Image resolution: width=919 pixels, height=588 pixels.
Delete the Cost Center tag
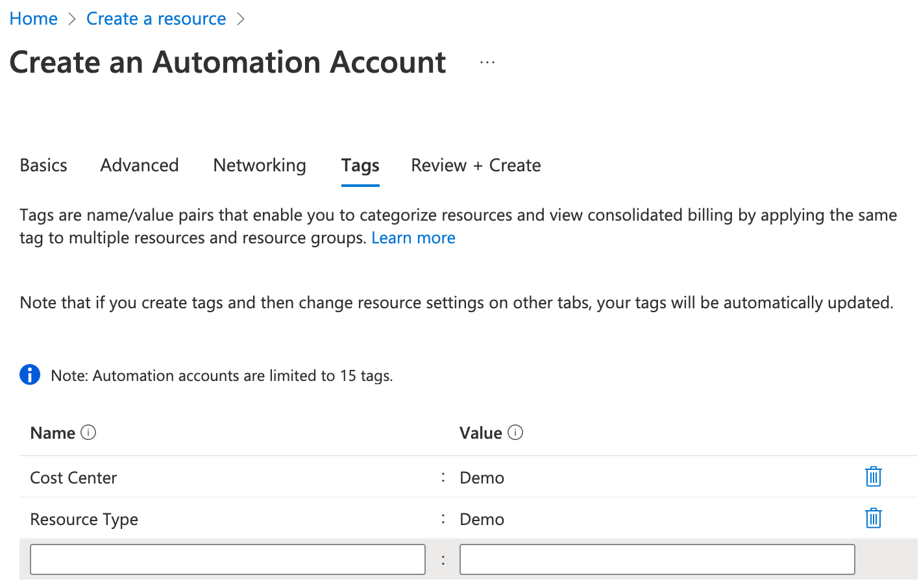click(873, 477)
